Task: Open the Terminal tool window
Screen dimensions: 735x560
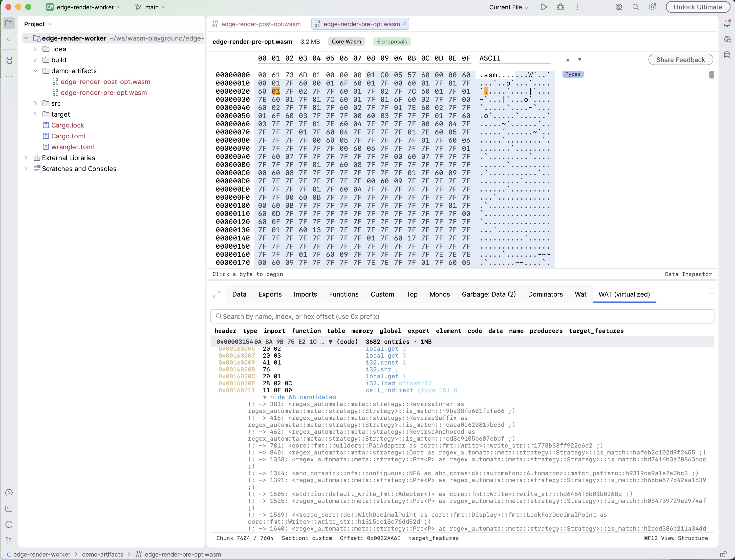Action: [x=9, y=509]
